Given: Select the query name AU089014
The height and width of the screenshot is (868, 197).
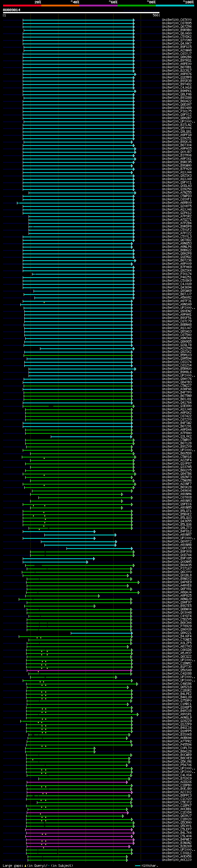Looking at the screenshot, I should click(x=11, y=10).
